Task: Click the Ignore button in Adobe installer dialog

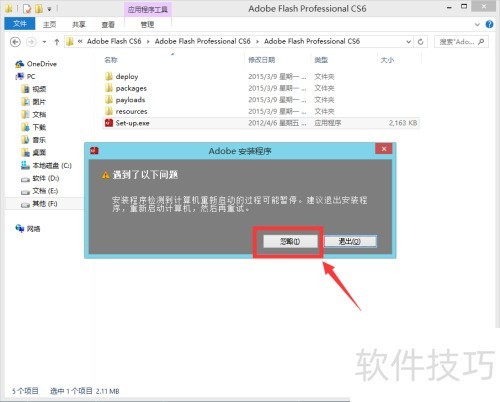Action: coord(290,241)
